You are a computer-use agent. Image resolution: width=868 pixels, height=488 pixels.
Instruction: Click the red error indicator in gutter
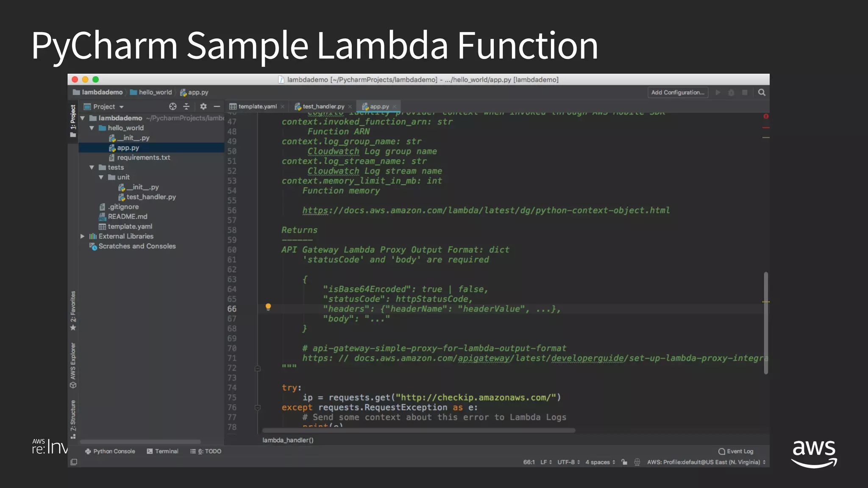765,116
